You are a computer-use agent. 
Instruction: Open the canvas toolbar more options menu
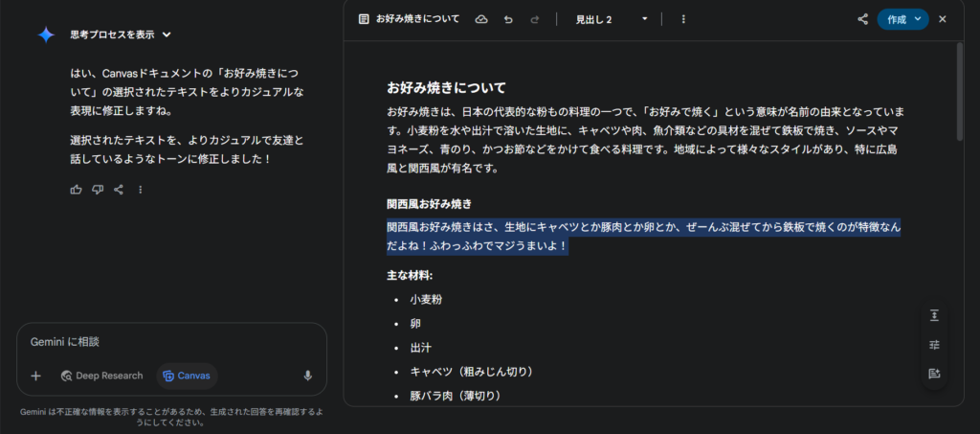[x=683, y=19]
